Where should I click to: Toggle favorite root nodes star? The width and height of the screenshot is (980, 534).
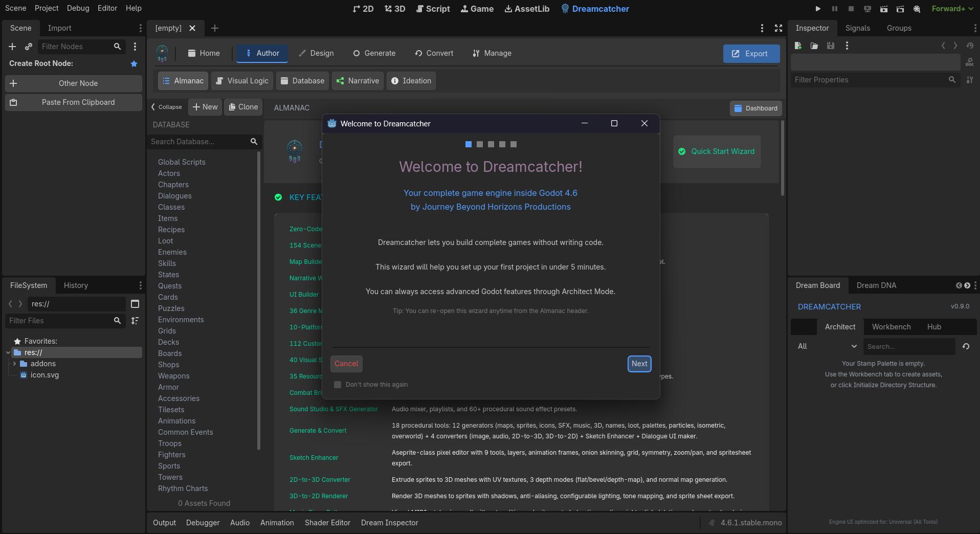point(134,63)
